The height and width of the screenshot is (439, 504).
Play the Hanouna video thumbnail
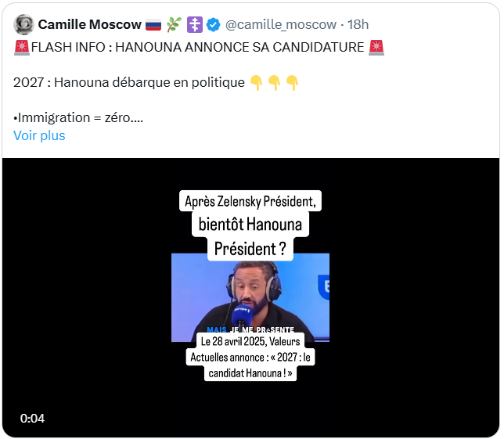pyautogui.click(x=250, y=297)
